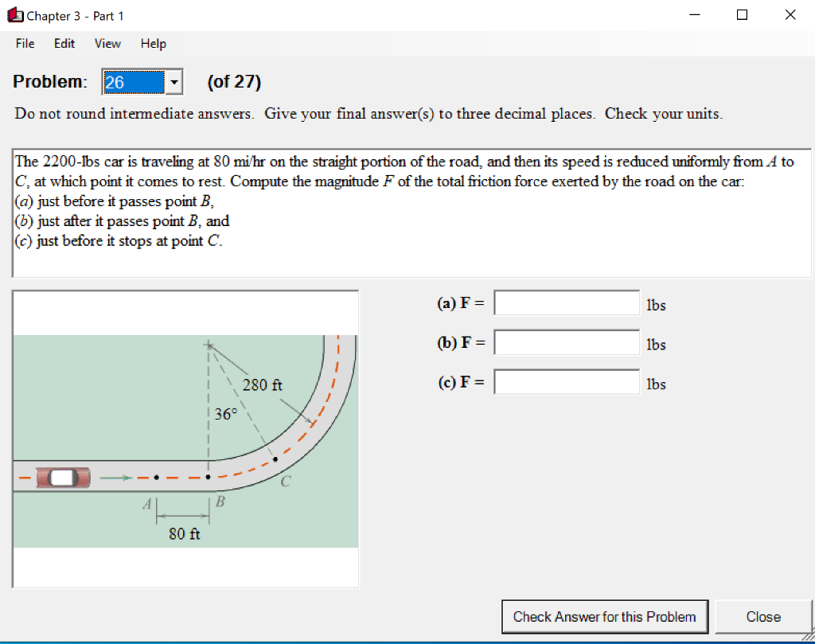Screen dimensions: 815x644
Task: Open the Edit menu
Action: 64,44
